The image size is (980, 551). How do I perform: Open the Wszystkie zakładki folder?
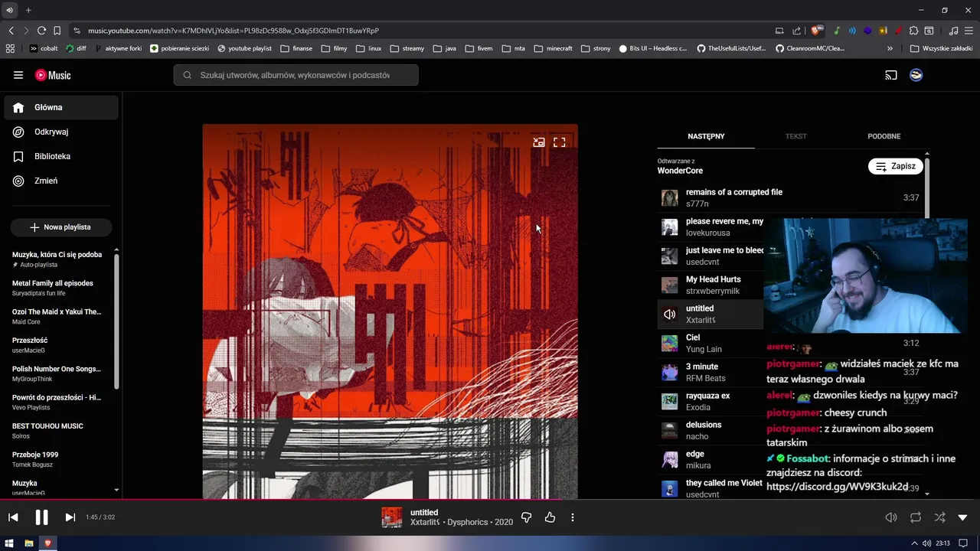point(941,48)
